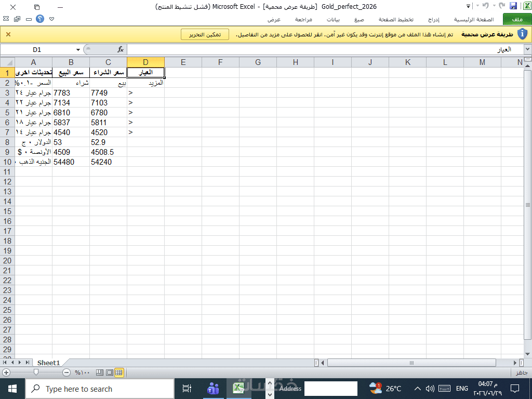Switch to the الصفحة الرئيسية ribbon tab

[x=474, y=19]
